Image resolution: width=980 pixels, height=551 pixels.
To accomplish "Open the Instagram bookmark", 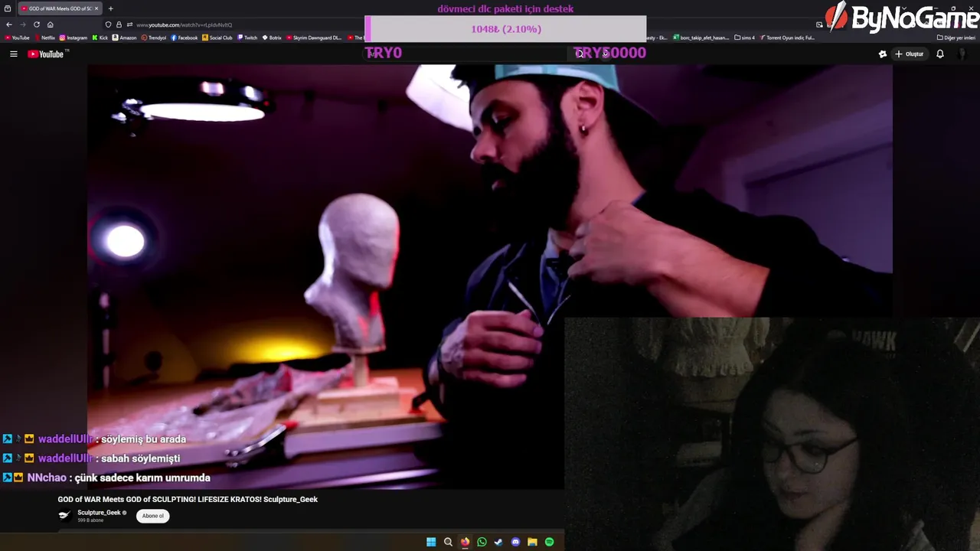I will [73, 37].
